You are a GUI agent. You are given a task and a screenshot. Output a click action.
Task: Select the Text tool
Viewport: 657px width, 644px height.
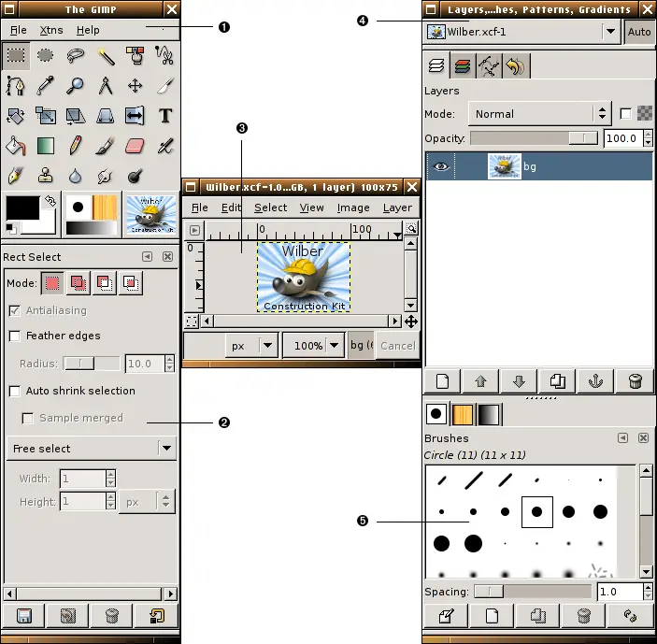[165, 116]
